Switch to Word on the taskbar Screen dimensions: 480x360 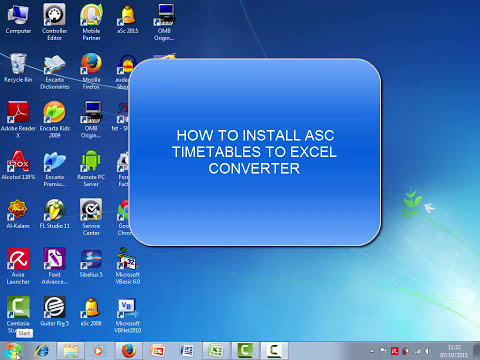point(187,351)
